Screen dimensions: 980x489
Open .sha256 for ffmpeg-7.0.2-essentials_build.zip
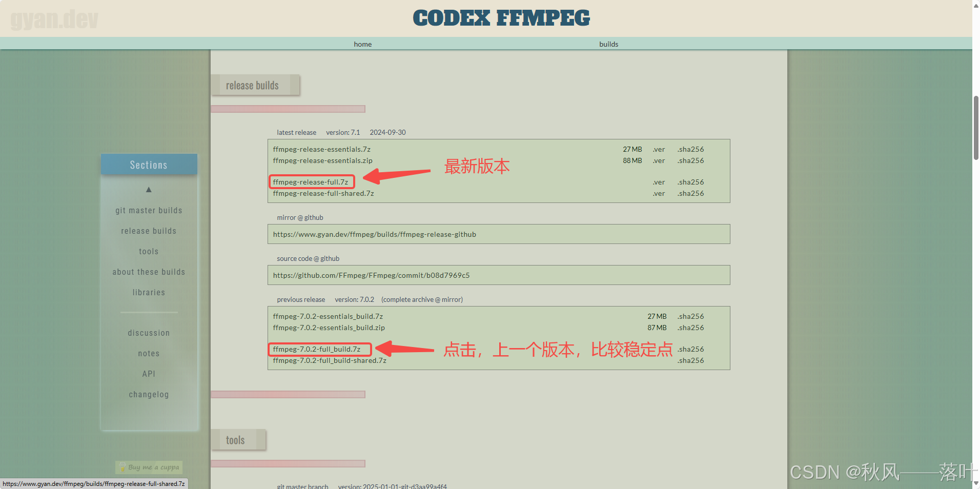[x=690, y=328]
